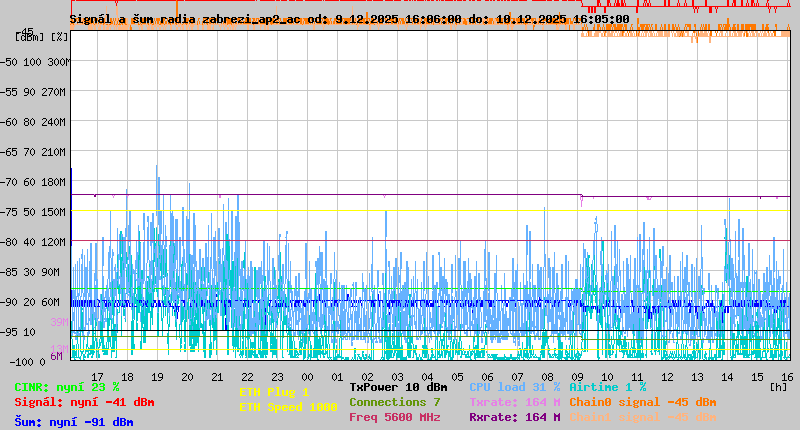Click the yellow ETH Plug legend entry
The width and height of the screenshot is (800, 430).
coord(274,392)
